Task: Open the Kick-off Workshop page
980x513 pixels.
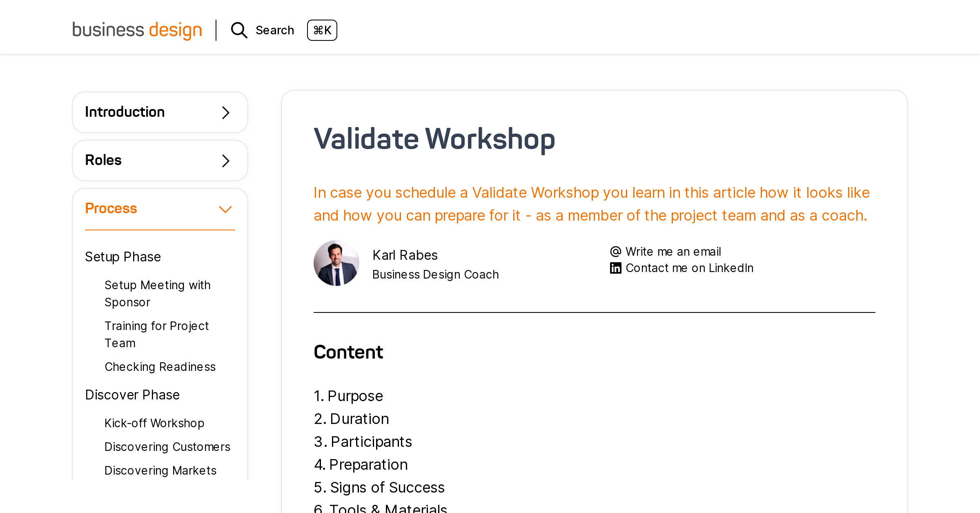Action: coord(154,423)
